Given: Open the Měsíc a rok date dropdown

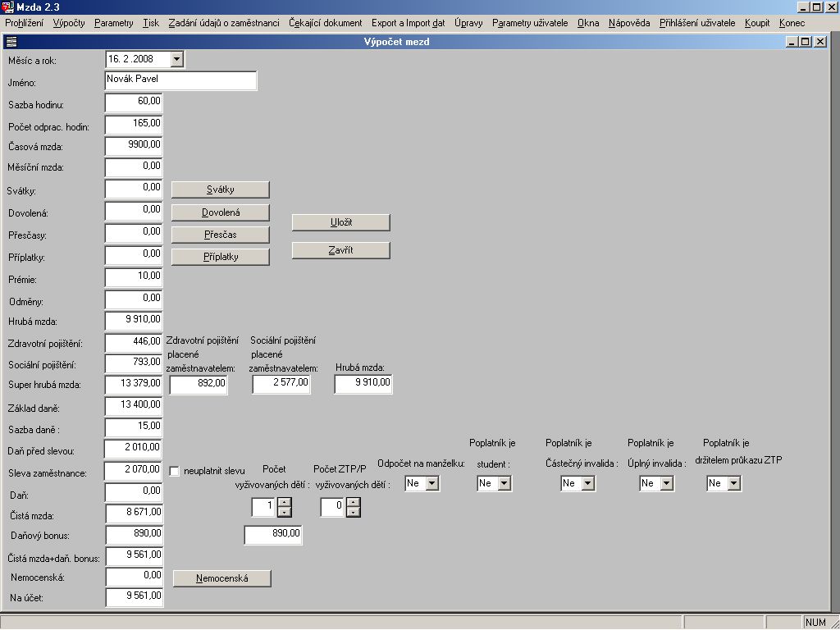Looking at the screenshot, I should [x=177, y=59].
